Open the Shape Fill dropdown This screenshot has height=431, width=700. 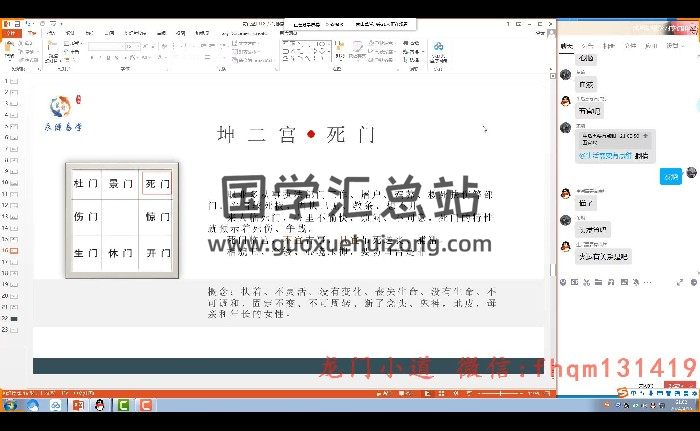click(382, 43)
